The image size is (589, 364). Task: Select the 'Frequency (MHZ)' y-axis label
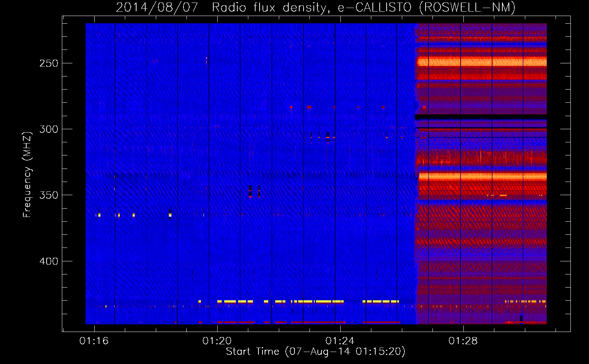[x=27, y=174]
